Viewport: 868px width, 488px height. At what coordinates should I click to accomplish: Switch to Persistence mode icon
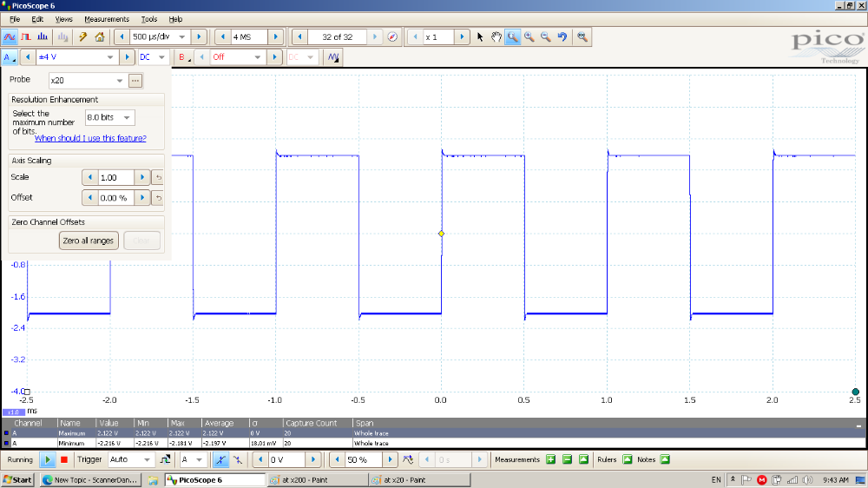pos(26,37)
